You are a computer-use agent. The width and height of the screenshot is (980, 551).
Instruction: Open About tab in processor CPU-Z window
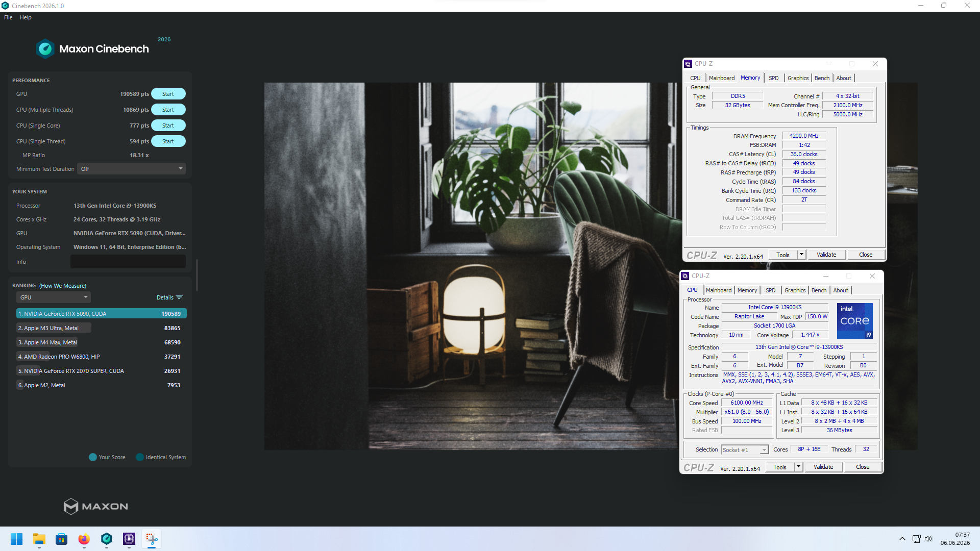[x=841, y=290]
